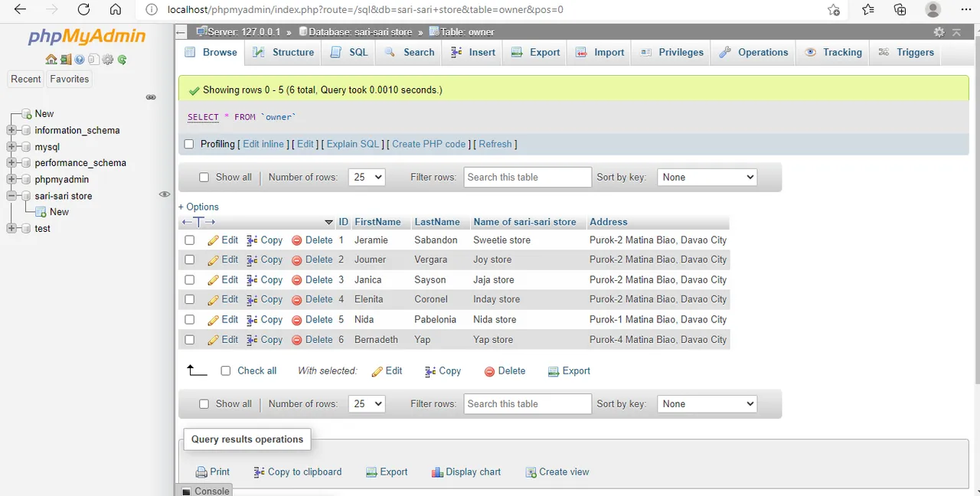
Task: Open the Triggers tab
Action: point(906,52)
